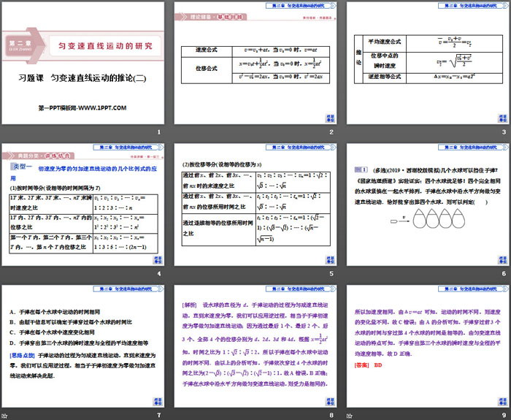Click option A text on slide 7
This screenshot has height=420, width=511.
coord(55,312)
